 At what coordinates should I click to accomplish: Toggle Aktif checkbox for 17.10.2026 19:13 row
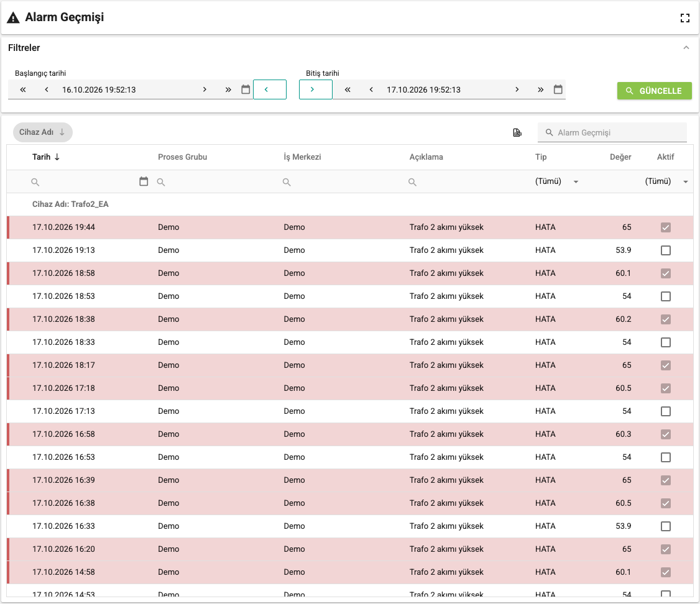pyautogui.click(x=666, y=250)
